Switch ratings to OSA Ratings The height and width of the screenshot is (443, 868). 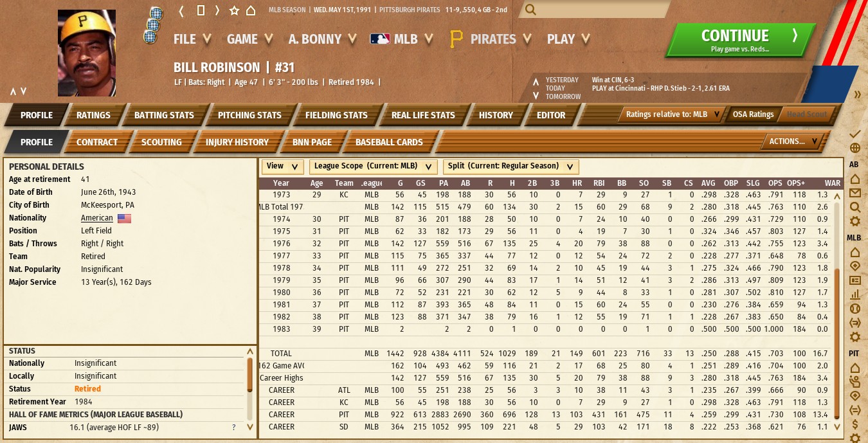click(752, 114)
